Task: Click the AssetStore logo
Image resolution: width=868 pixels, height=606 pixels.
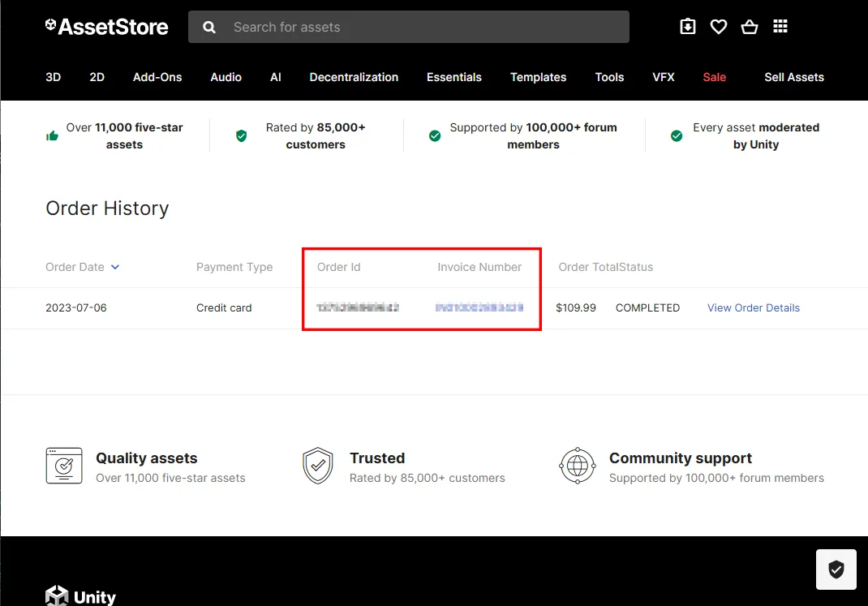Action: (x=107, y=27)
